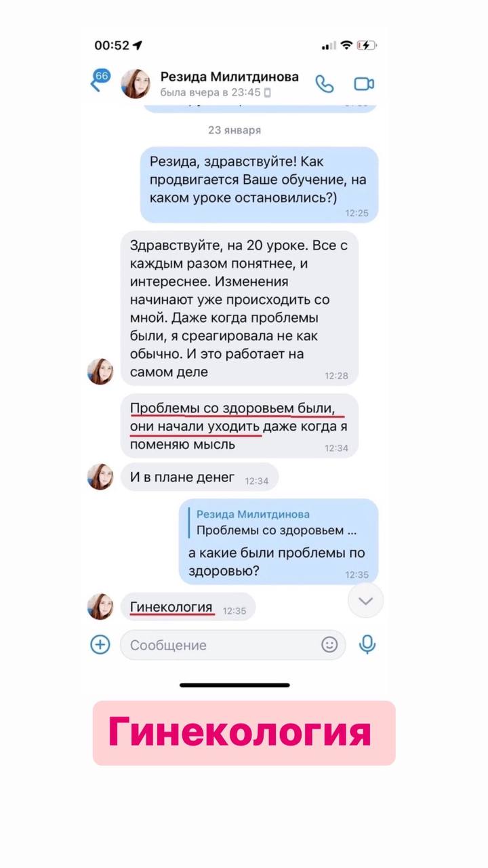This screenshot has width=488, height=868.
Task: Tap the "23 января" date separator
Action: [235, 130]
